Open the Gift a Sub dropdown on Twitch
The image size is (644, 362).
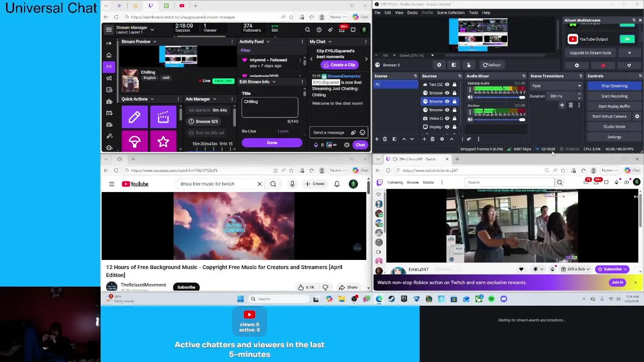pyautogui.click(x=576, y=269)
